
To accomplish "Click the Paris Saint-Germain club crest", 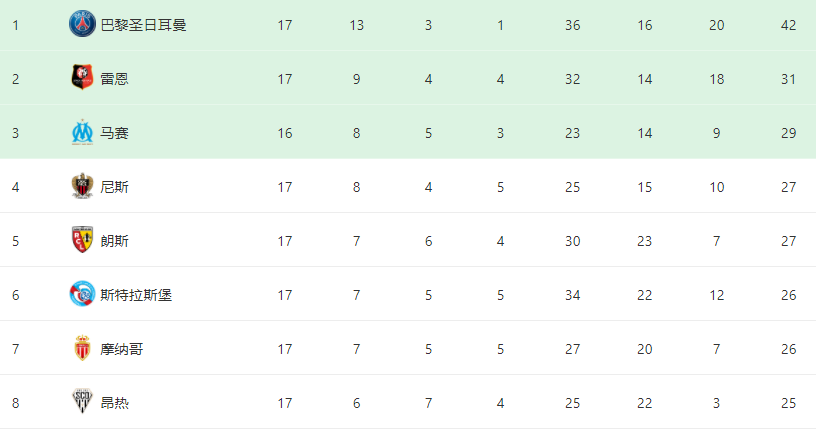I will (x=82, y=24).
